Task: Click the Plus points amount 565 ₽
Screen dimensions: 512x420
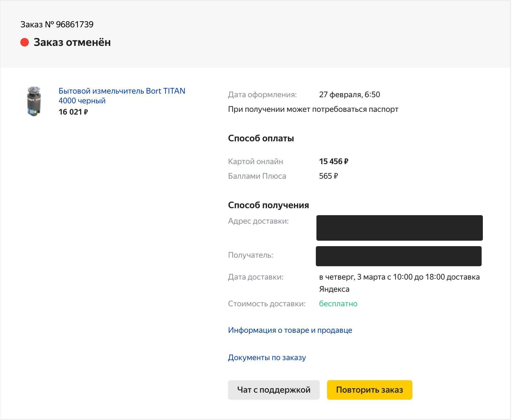Action: click(x=328, y=176)
